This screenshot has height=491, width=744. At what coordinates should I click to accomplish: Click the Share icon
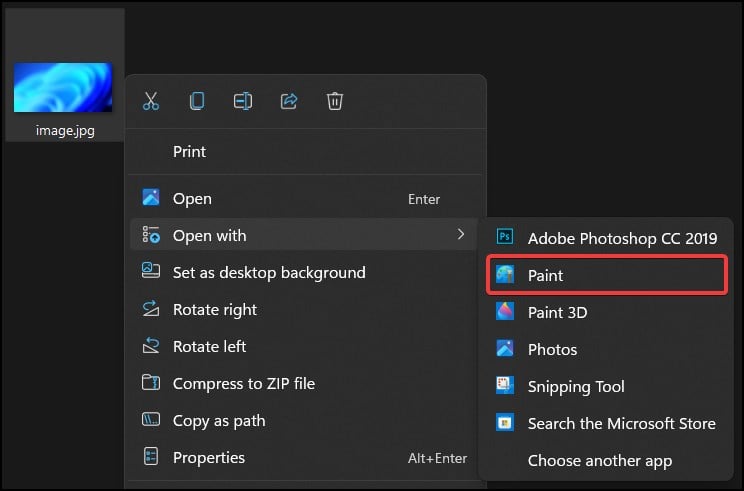click(289, 101)
